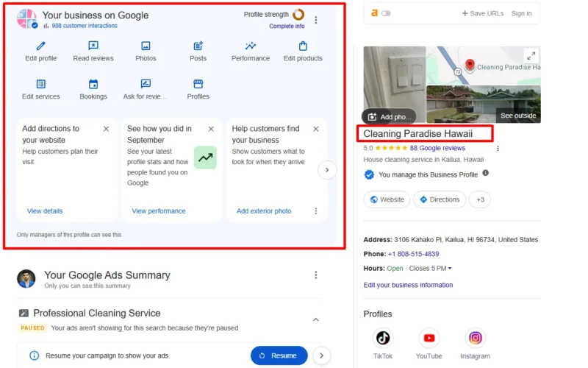
Task: Click the Cleaning Paradise Hawaii title
Action: (417, 134)
